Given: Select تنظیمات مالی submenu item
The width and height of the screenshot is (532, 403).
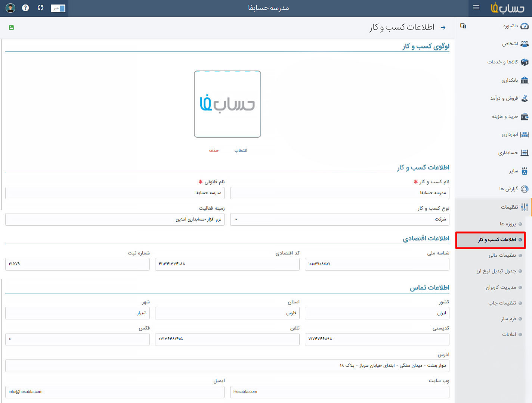Looking at the screenshot, I should 505,255.
